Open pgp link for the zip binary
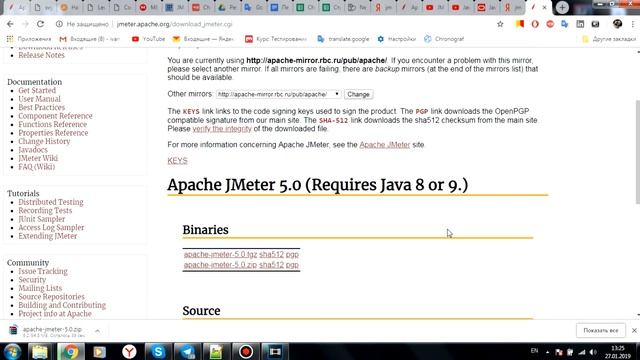Screen dimensions: 640x360 [x=292, y=265]
